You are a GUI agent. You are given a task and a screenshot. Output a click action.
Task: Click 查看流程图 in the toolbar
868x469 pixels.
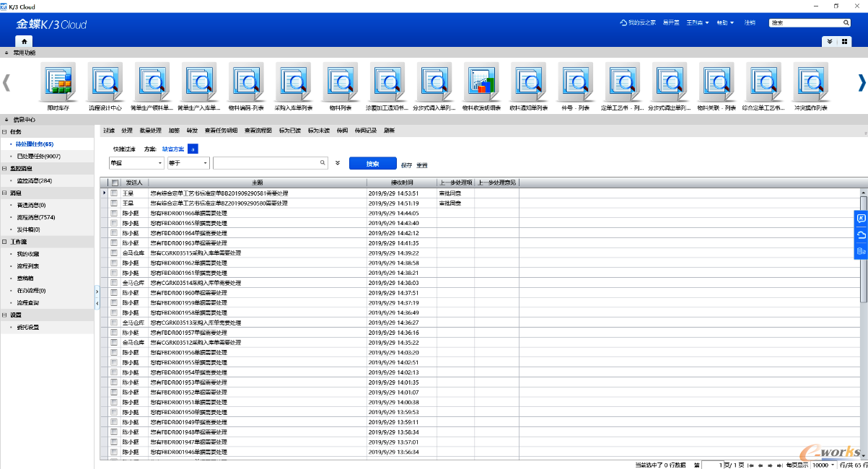pos(258,131)
